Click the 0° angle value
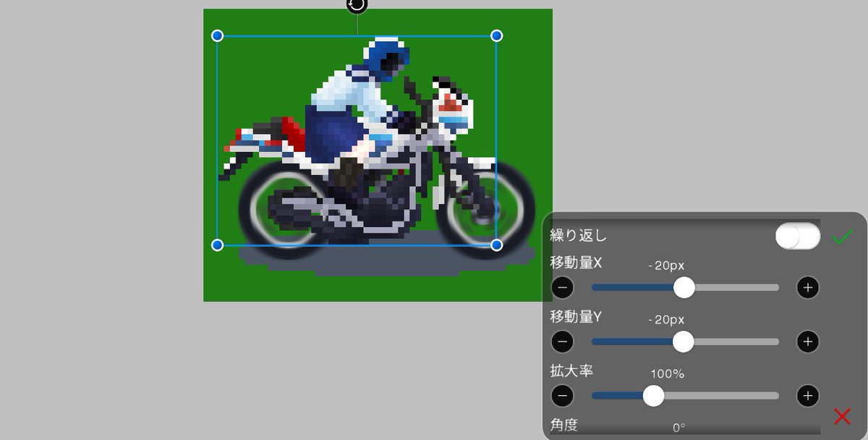This screenshot has width=868, height=440. 678,428
